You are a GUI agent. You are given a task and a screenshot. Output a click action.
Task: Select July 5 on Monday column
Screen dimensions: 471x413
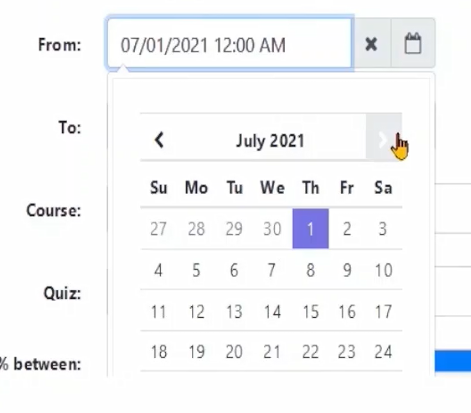pos(196,270)
